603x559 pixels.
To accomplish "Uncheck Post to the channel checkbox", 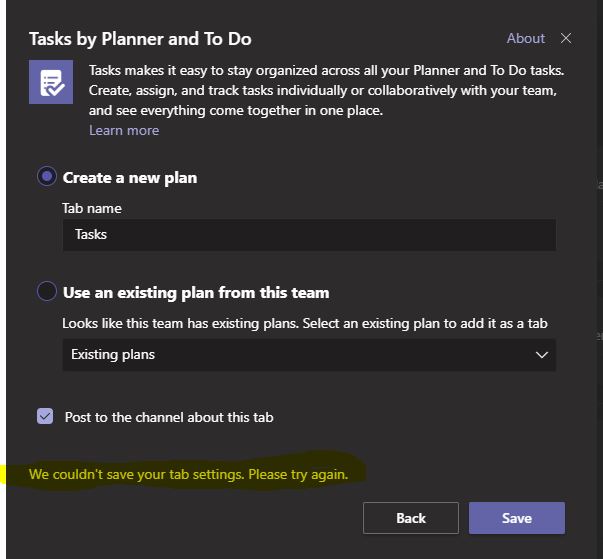I will 45,416.
